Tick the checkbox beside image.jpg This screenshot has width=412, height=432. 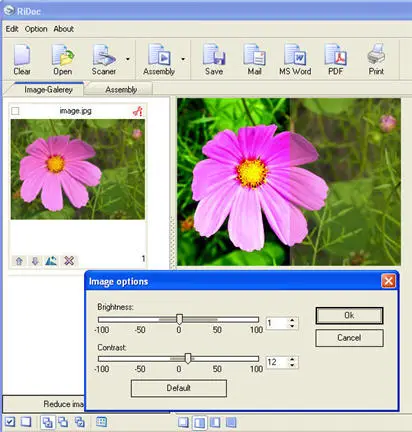point(15,111)
